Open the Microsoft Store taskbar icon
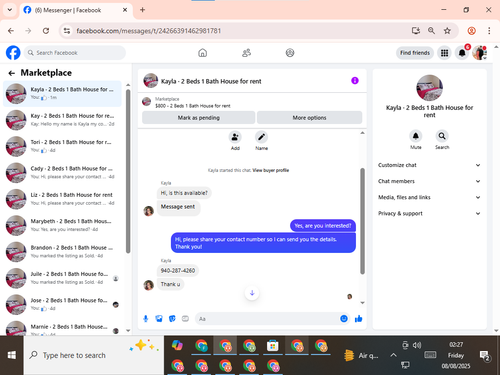The image size is (500, 375). [272, 346]
